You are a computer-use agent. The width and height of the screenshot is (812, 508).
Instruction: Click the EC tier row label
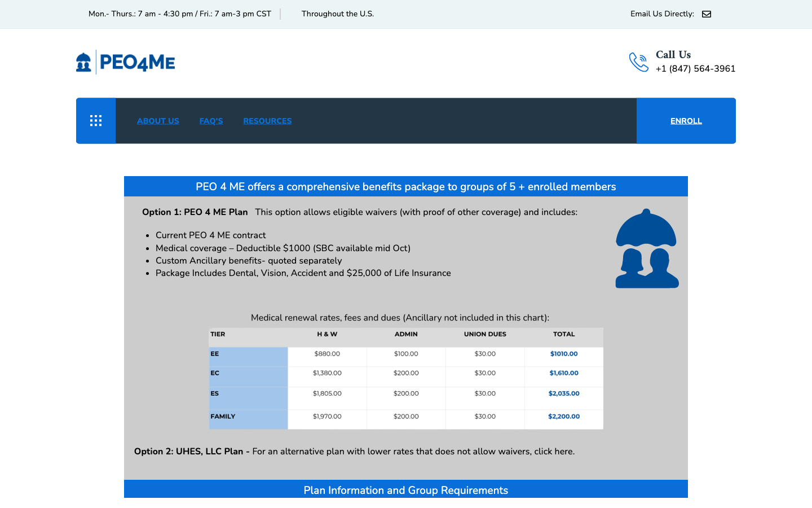click(215, 373)
